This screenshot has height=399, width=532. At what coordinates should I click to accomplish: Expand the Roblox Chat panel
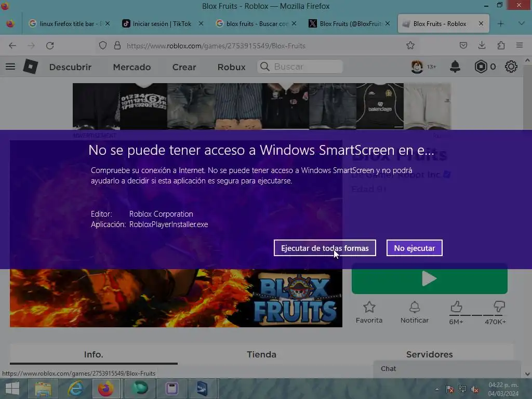pyautogui.click(x=446, y=369)
